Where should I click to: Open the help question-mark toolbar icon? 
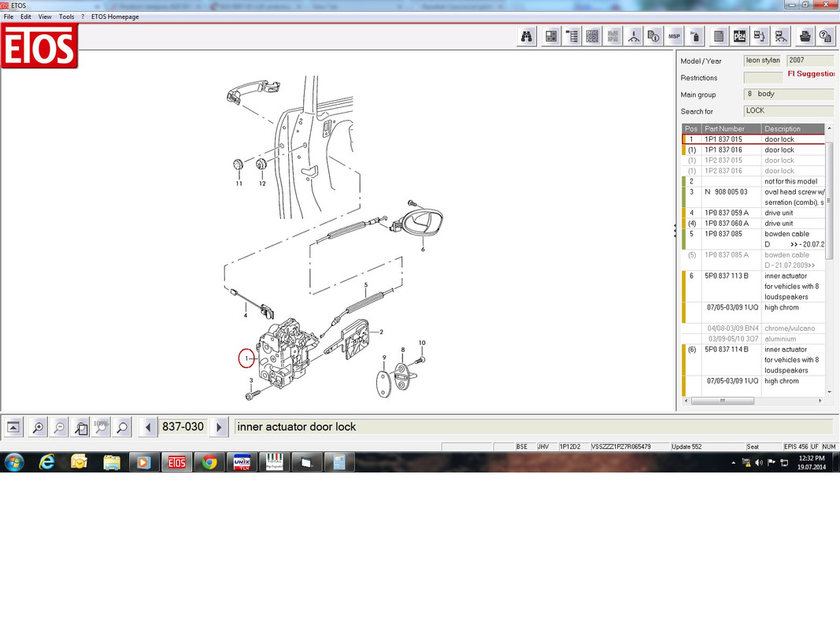pos(825,36)
